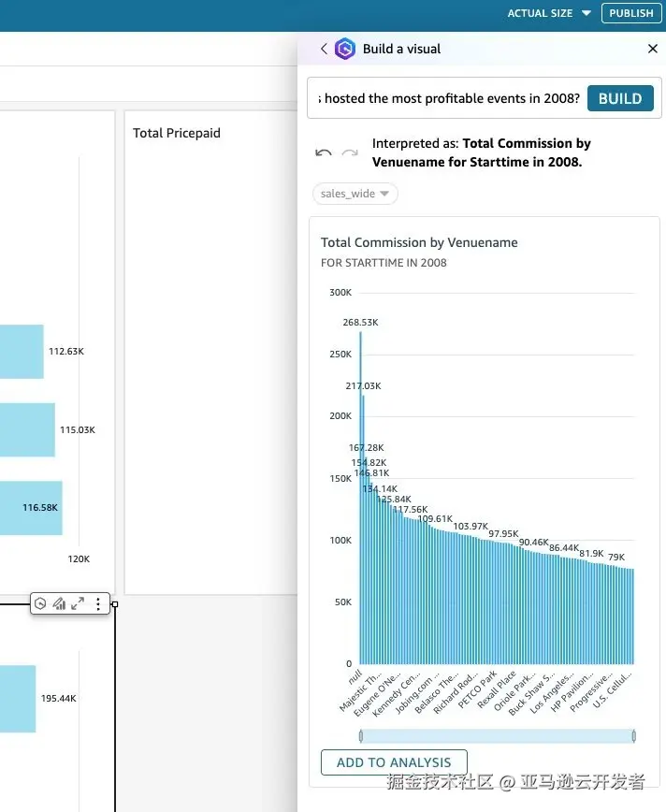The height and width of the screenshot is (812, 666).
Task: Open the format visual pencil-chart icon
Action: (x=59, y=604)
